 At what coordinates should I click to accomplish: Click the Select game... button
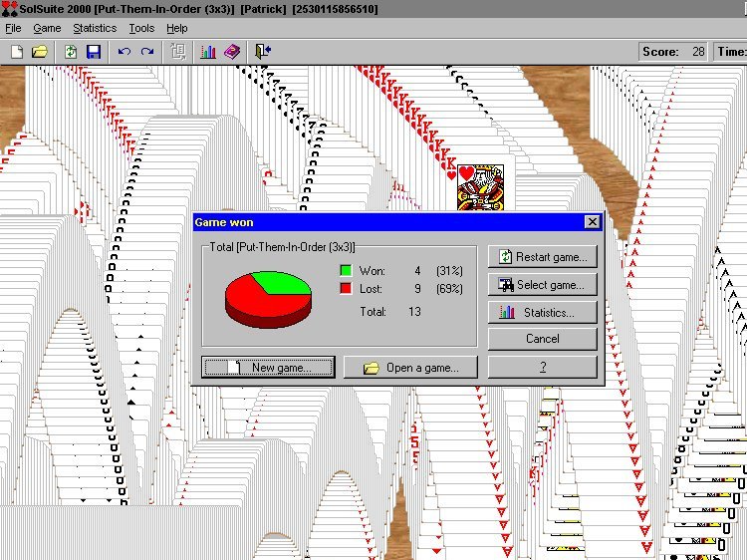[543, 285]
